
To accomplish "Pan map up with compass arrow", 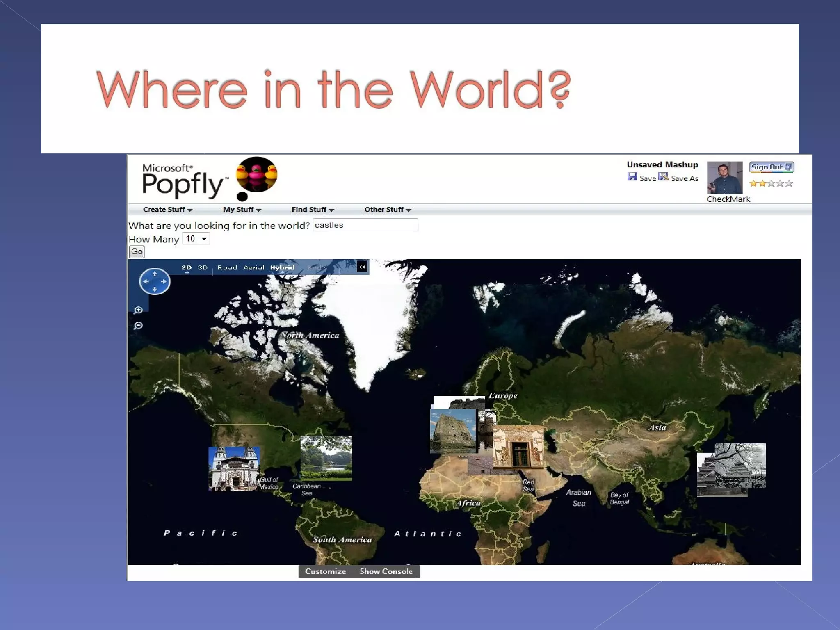I will point(155,273).
